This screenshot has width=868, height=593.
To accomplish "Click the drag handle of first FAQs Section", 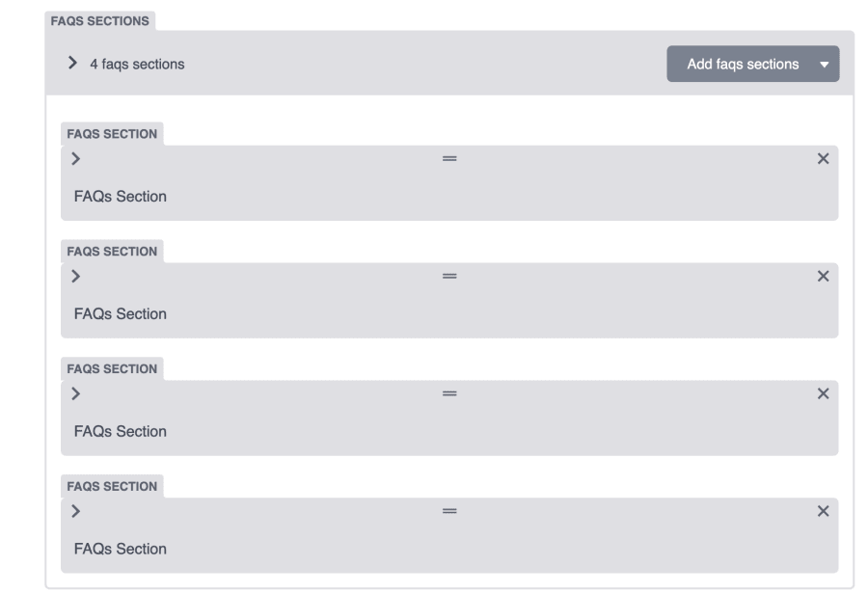I will pyautogui.click(x=449, y=159).
